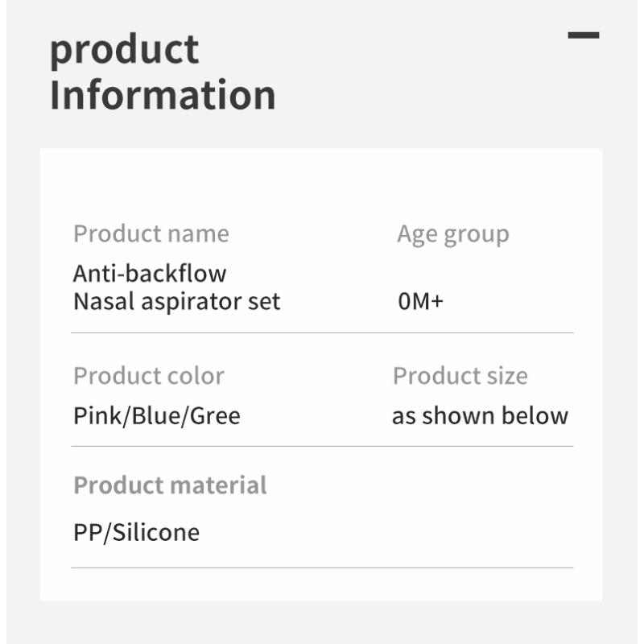Click the divider line under "PP/Silicone"
This screenshot has height=644, width=644.
[x=322, y=568]
